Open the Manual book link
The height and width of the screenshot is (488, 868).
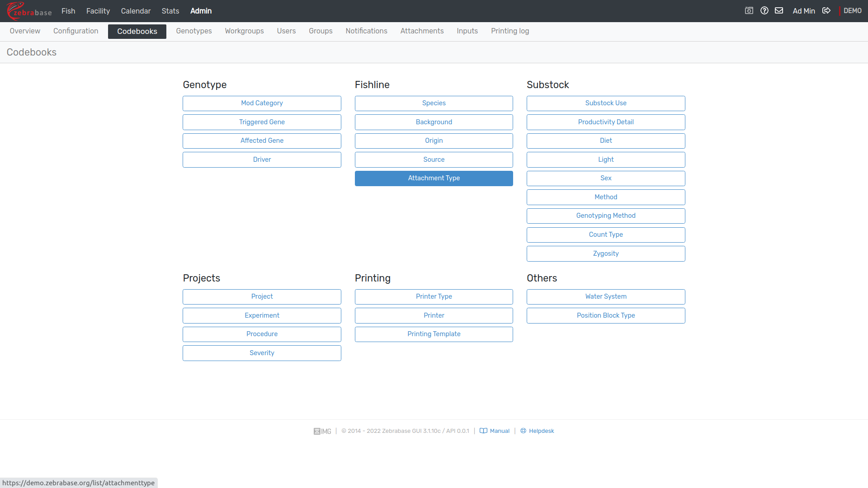[x=495, y=431]
